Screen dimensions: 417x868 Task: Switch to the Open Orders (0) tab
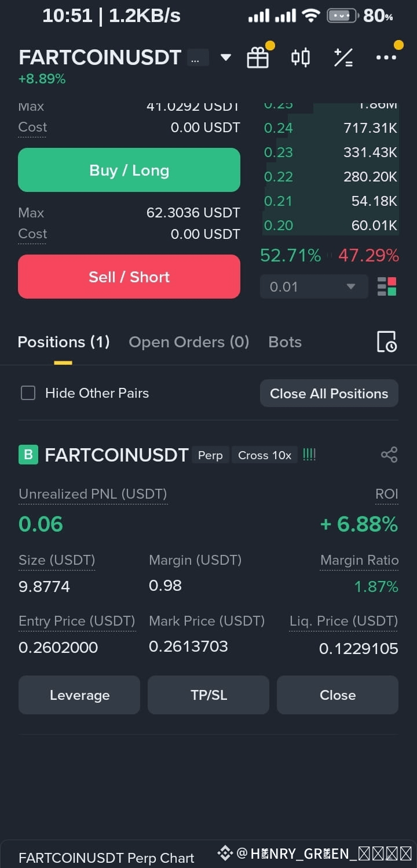189,342
